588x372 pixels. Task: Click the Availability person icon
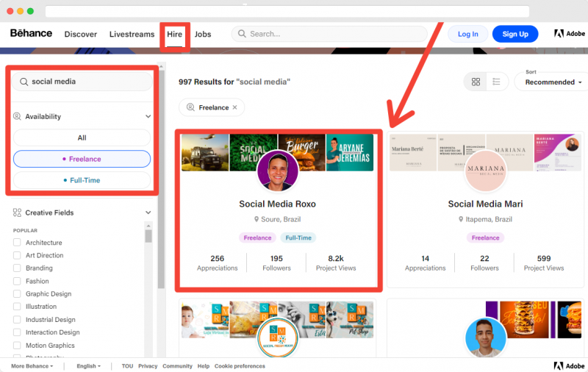click(x=17, y=116)
